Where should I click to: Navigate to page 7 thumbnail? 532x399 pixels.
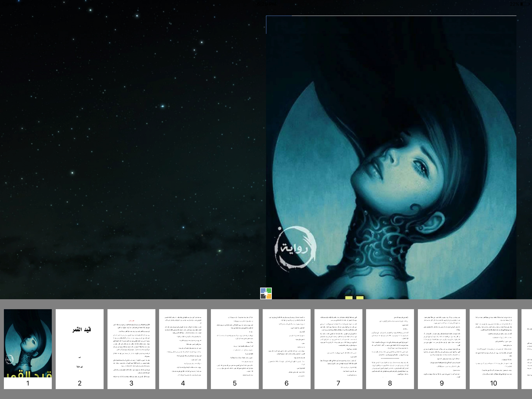click(338, 349)
